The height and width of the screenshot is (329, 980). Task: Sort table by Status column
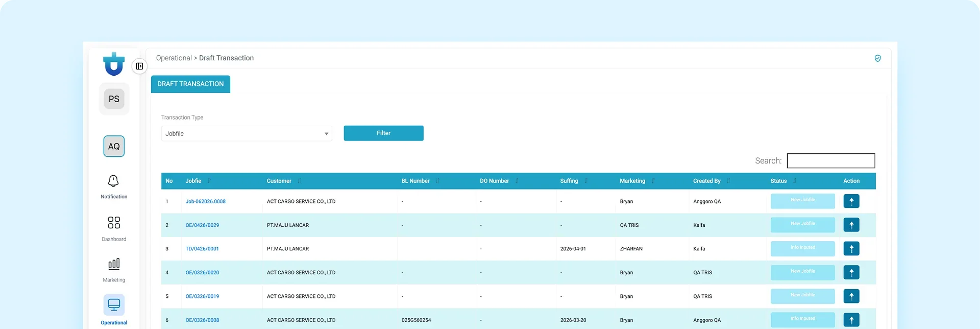(x=795, y=181)
